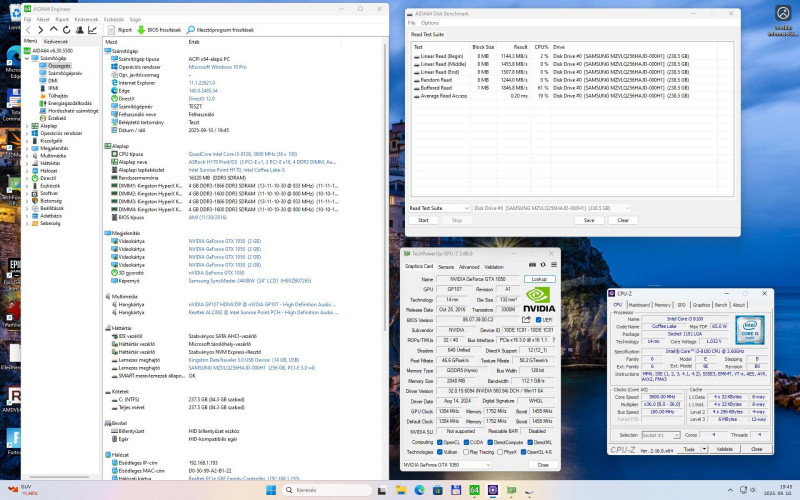
Task: Toggle the UEFI checkbox in GPU-Z
Action: point(538,320)
